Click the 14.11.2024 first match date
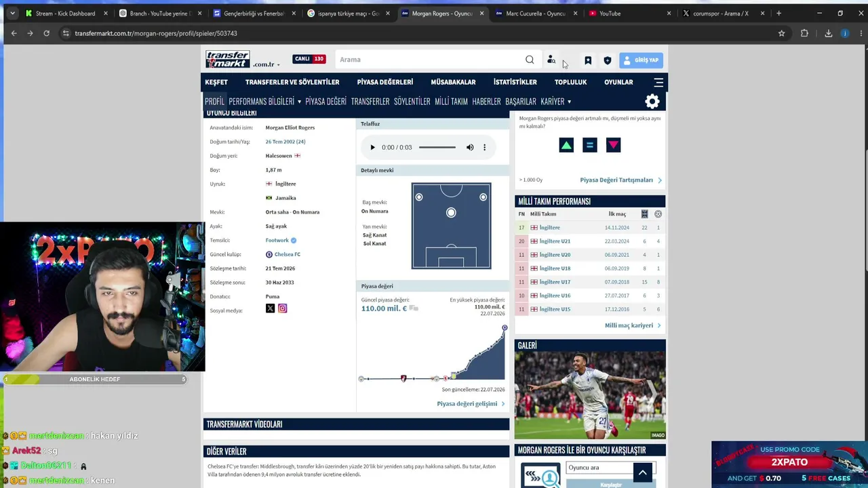Screen dimensions: 868x488 coord(617,228)
